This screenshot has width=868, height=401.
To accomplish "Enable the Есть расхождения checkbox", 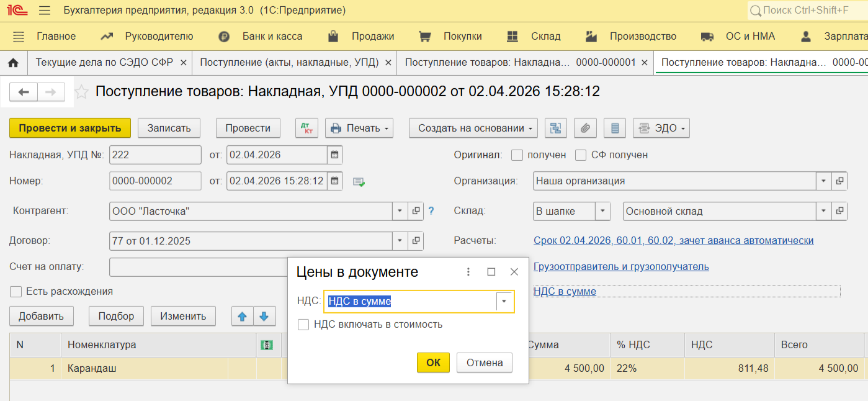I will [16, 291].
